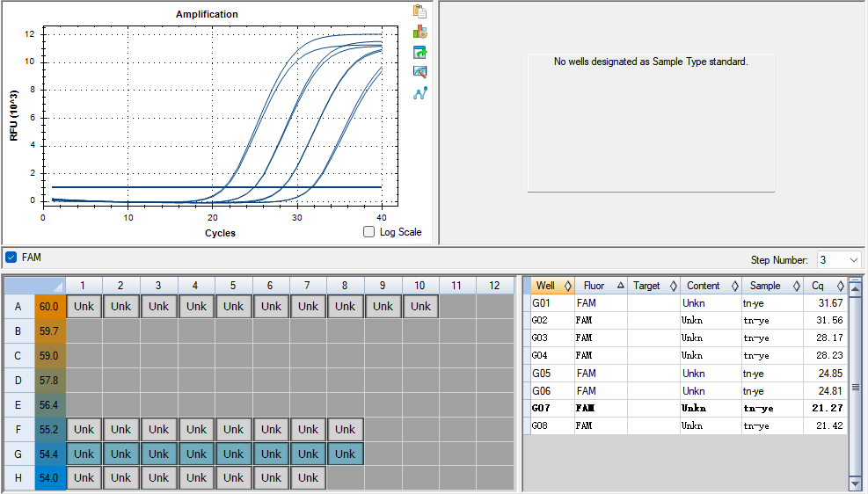
Task: Click the Cq value 28.17
Action: 830,338
